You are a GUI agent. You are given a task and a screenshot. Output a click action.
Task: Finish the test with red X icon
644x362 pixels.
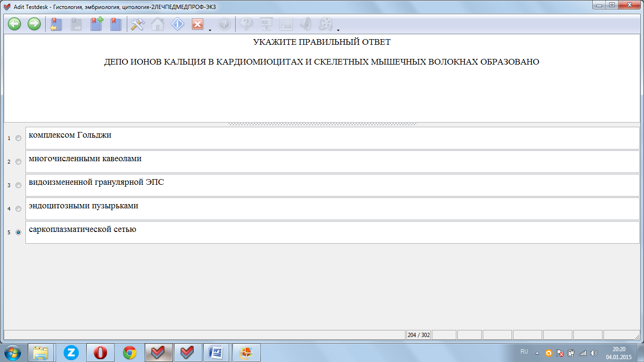pos(198,25)
